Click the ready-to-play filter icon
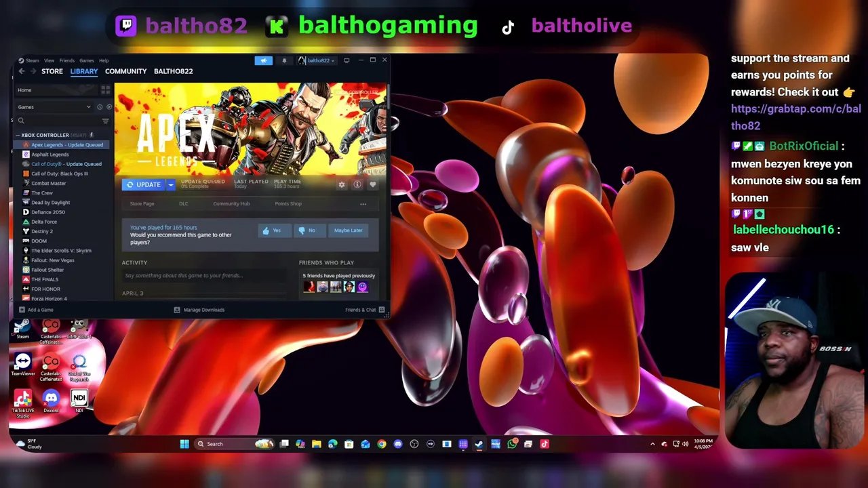Screen dimensions: 868x488 109,107
